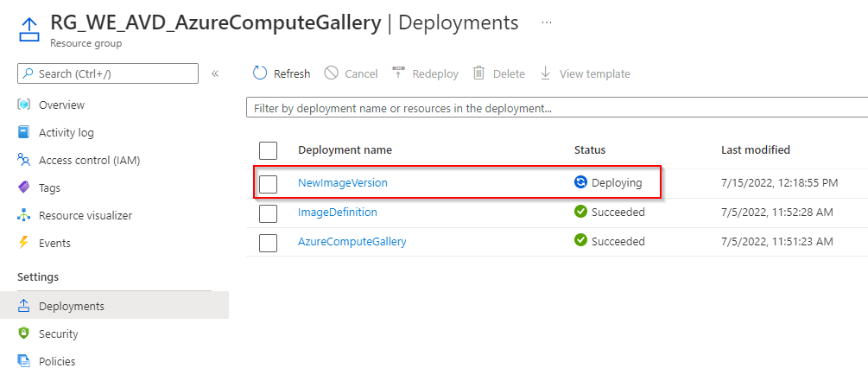The width and height of the screenshot is (868, 381).
Task: Click the Access control people icon
Action: 23,160
